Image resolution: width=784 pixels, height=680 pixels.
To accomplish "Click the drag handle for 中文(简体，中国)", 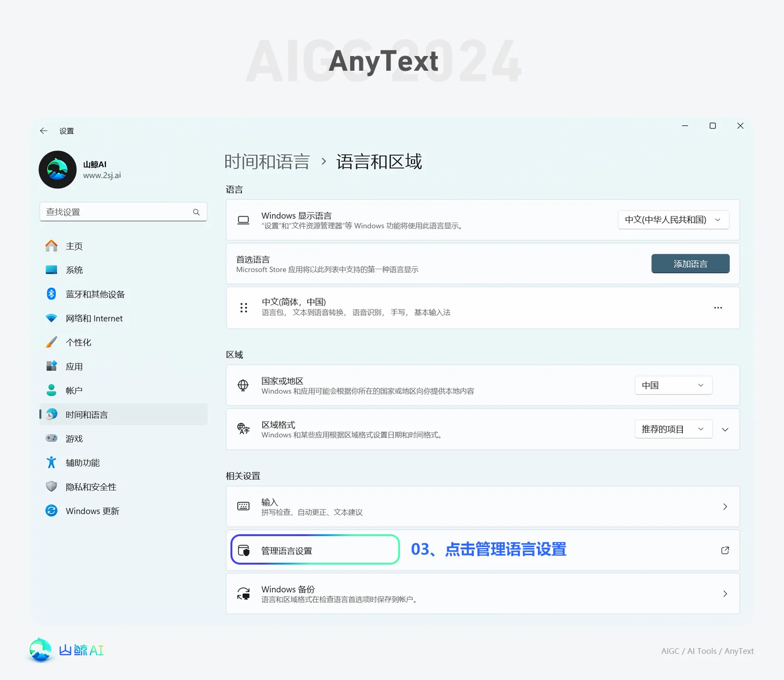I will coord(244,308).
